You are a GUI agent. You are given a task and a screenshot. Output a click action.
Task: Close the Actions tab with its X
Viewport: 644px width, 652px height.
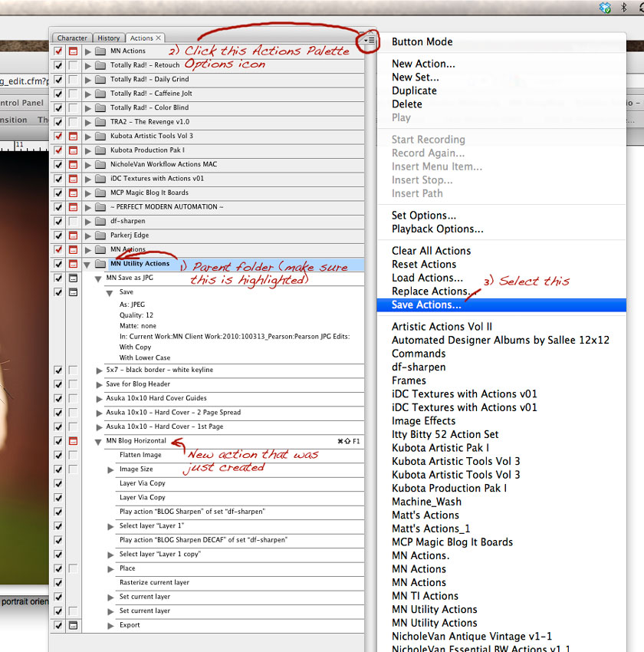[159, 38]
